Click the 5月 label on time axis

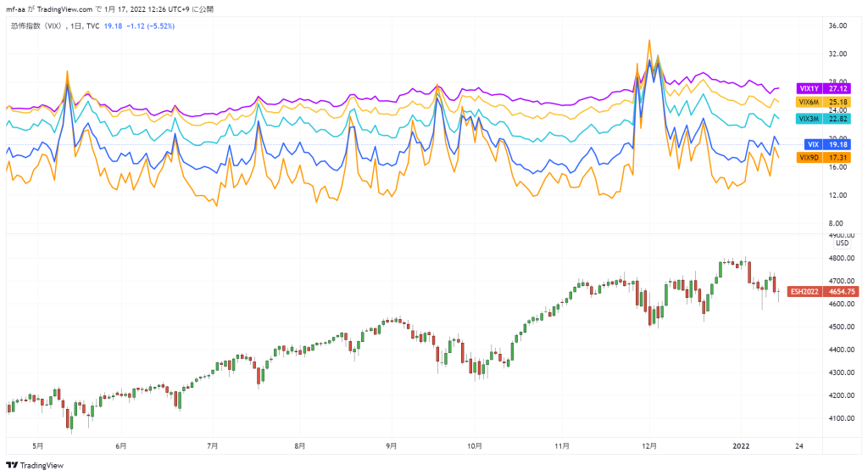coord(37,446)
